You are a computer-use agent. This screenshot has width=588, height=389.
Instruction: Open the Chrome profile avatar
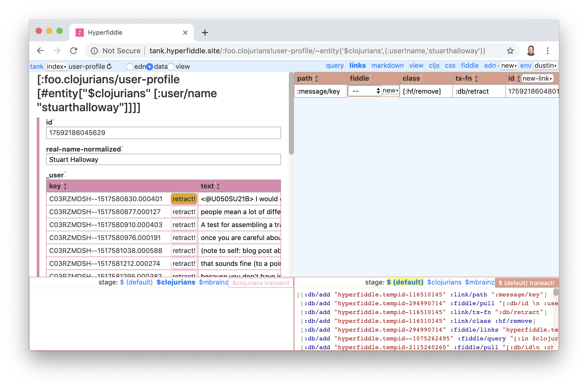531,51
